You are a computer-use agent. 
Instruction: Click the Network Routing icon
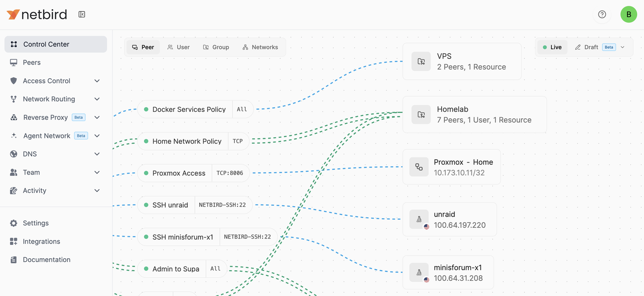[x=14, y=99]
